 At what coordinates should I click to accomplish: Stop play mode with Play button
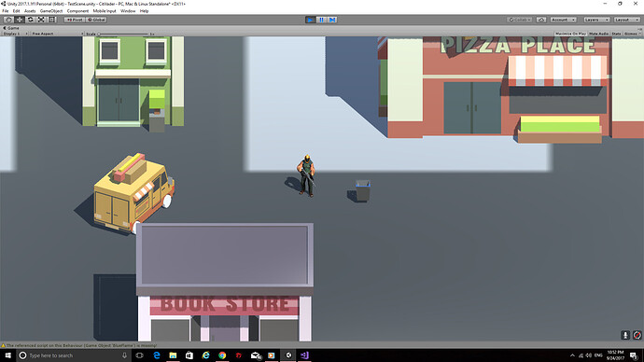[x=311, y=20]
